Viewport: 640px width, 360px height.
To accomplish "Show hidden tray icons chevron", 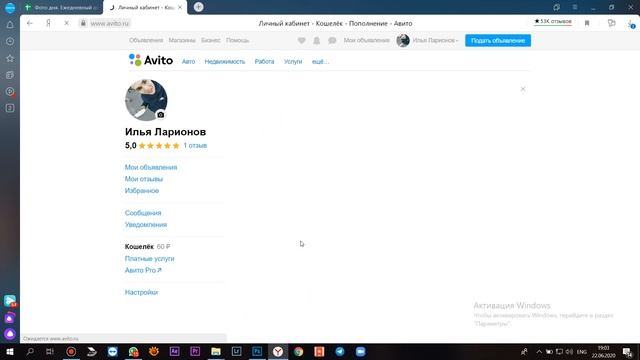I will 539,352.
